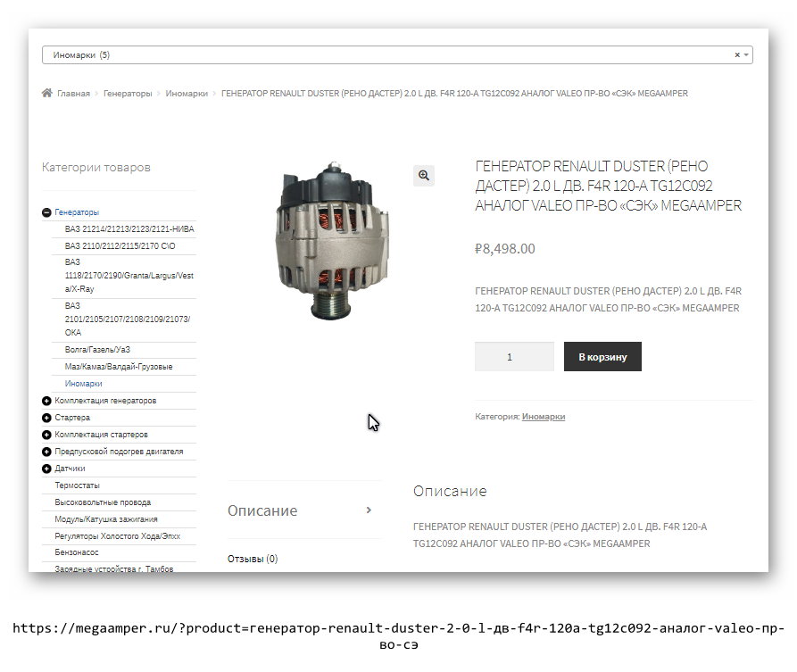Open Термостаты category
The image size is (797, 672).
78,485
